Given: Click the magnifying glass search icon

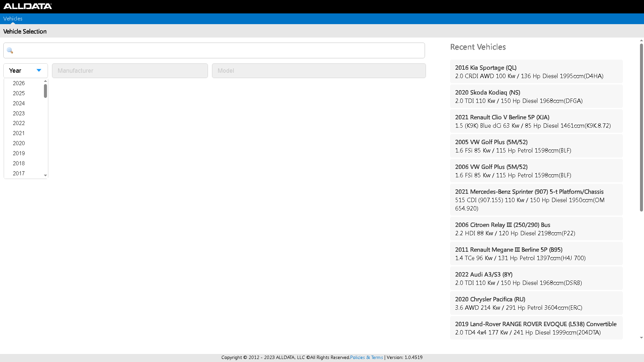Looking at the screenshot, I should (10, 51).
